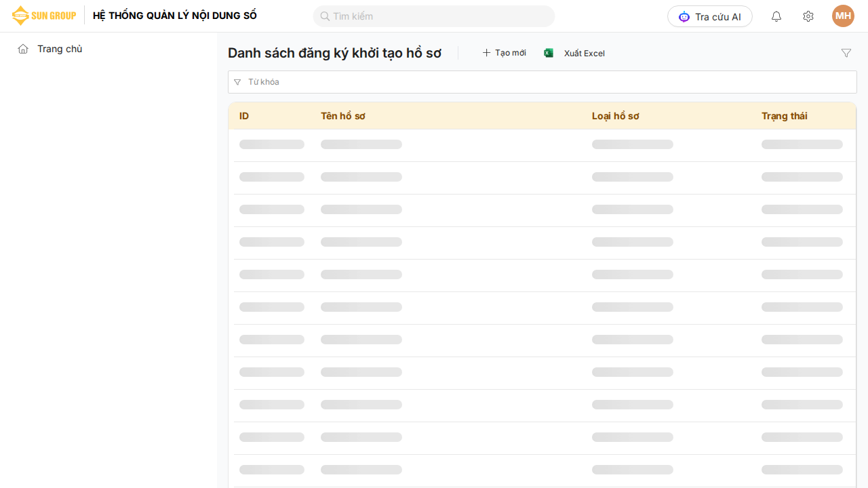This screenshot has width=868, height=488.
Task: Sort by the Tên hồ sơ column header
Action: pos(343,116)
